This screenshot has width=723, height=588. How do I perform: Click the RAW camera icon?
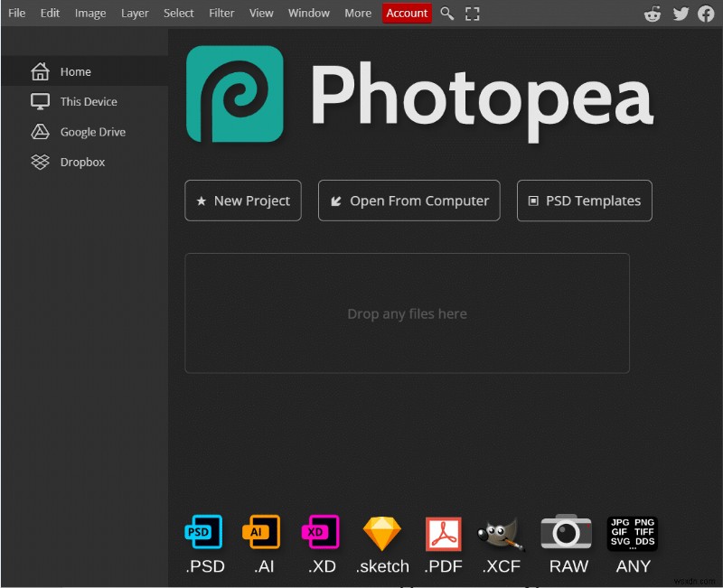click(566, 531)
